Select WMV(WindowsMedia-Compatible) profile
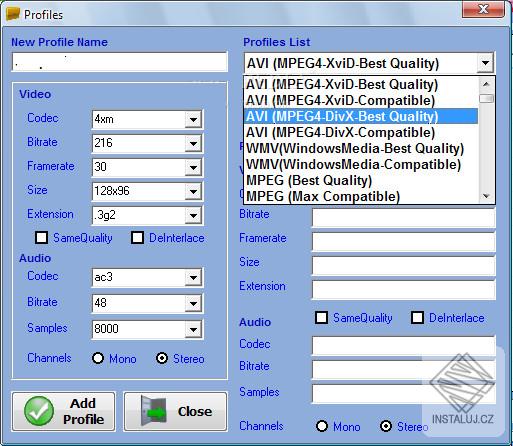This screenshot has width=513, height=446. [361, 164]
